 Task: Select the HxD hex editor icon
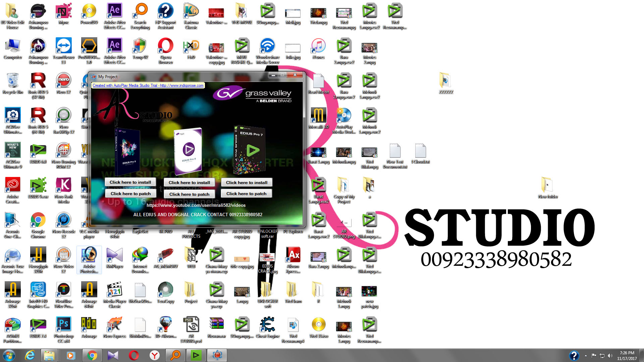(191, 49)
